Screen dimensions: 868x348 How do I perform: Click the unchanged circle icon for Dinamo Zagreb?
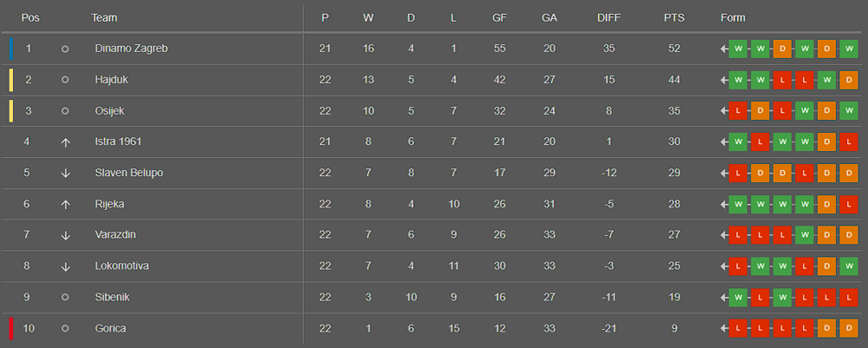[65, 49]
